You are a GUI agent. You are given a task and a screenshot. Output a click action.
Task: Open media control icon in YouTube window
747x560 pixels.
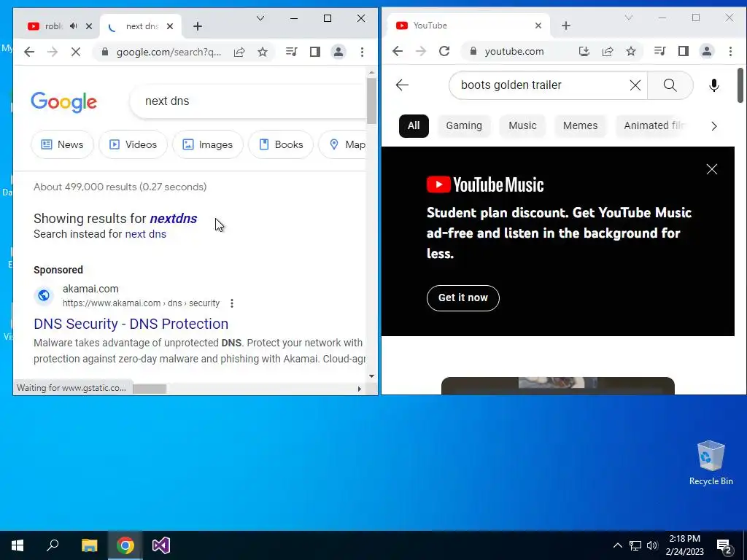click(x=659, y=52)
